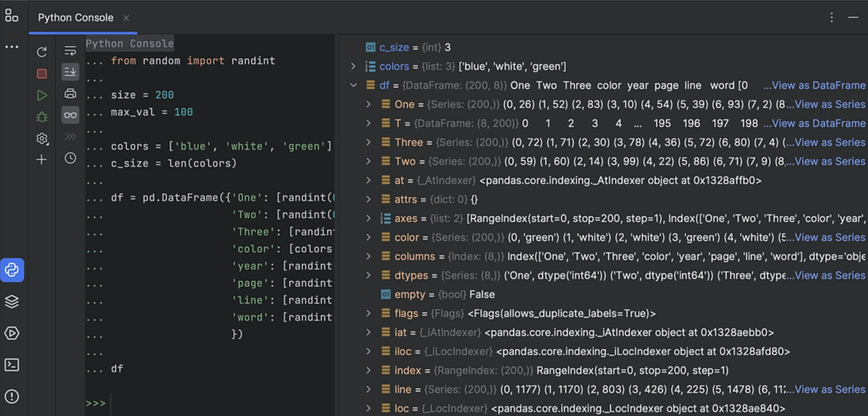The height and width of the screenshot is (416, 868).
Task: Click the list icon beside axes
Action: pyautogui.click(x=385, y=218)
